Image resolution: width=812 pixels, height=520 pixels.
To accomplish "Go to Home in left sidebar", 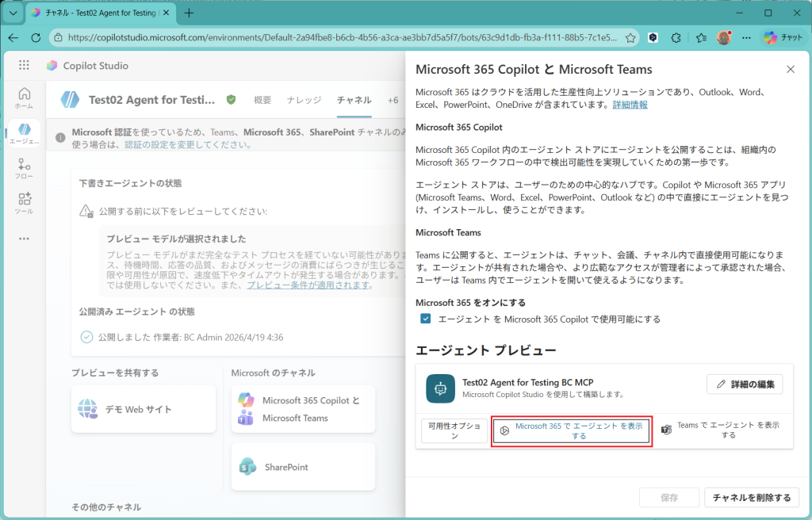I will 24,97.
